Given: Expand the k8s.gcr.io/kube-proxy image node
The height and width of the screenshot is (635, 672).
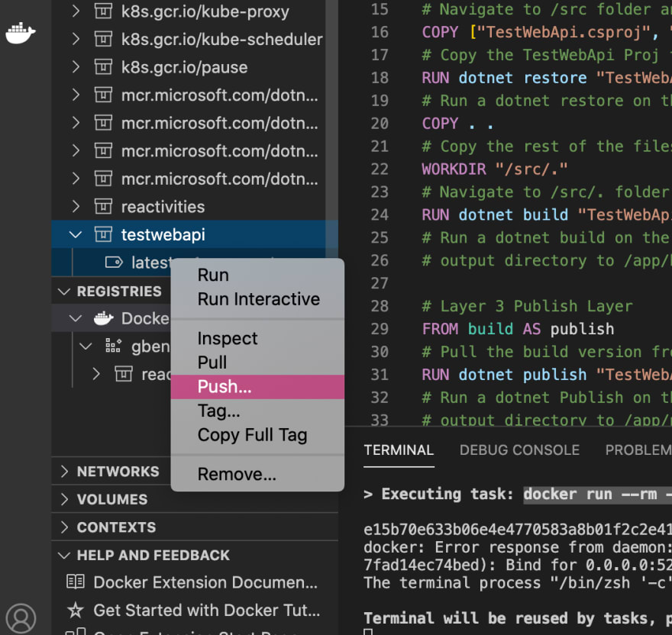Looking at the screenshot, I should (x=76, y=11).
